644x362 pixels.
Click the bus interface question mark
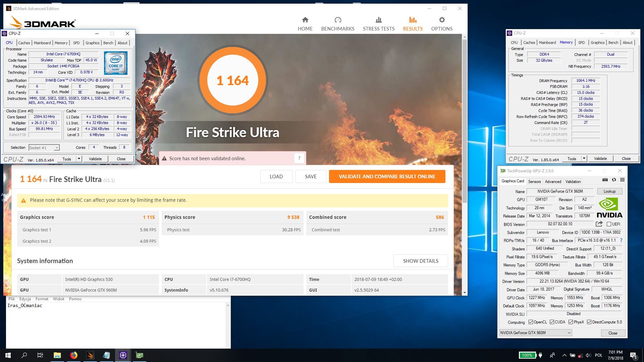[x=621, y=240]
